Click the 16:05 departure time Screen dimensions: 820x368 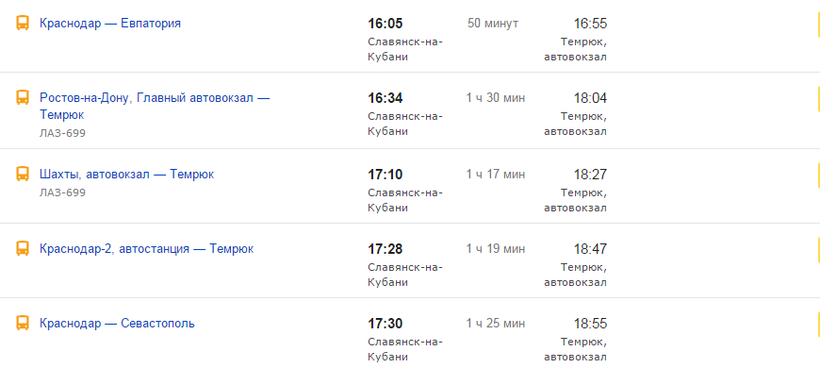[385, 24]
